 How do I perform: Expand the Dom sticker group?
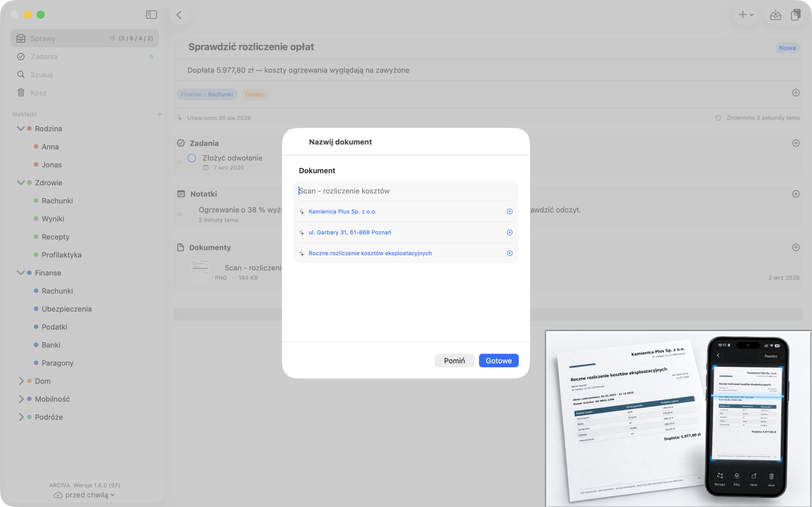tap(21, 381)
